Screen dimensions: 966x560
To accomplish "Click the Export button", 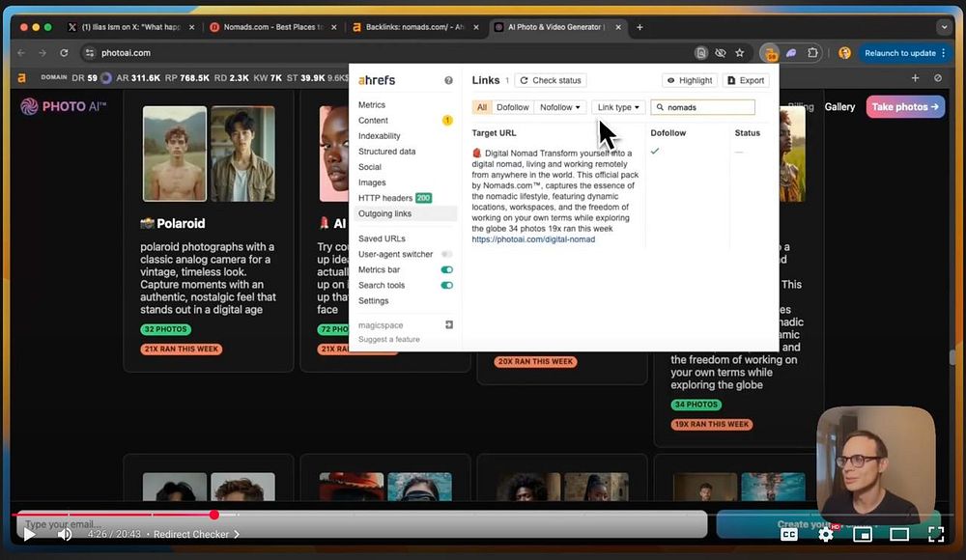I will [x=746, y=80].
